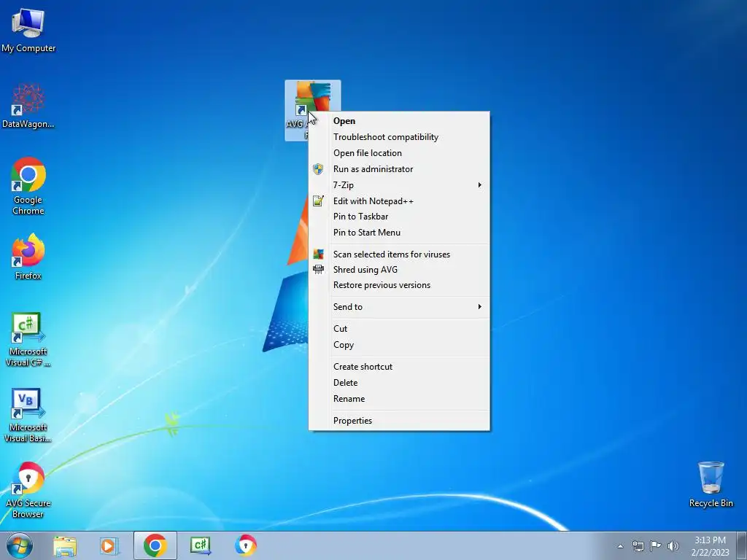
Task: Open the clock showing 3:13 PM
Action: tap(710, 545)
